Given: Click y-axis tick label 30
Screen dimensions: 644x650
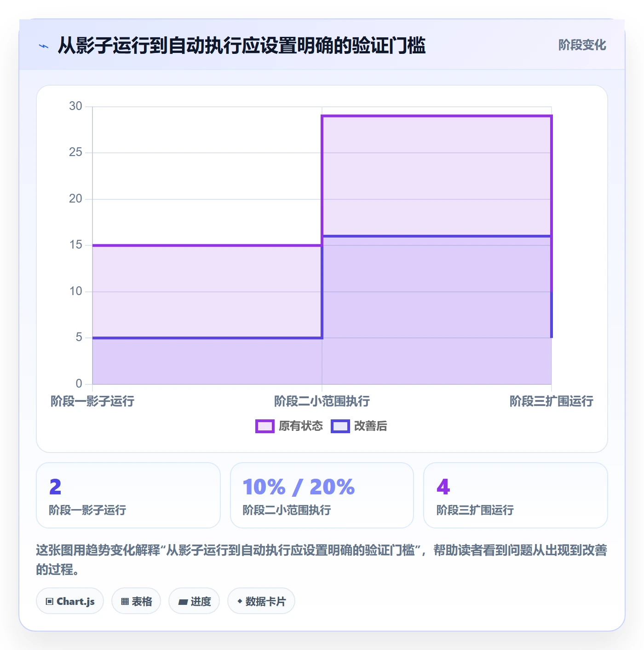Looking at the screenshot, I should coord(75,106).
